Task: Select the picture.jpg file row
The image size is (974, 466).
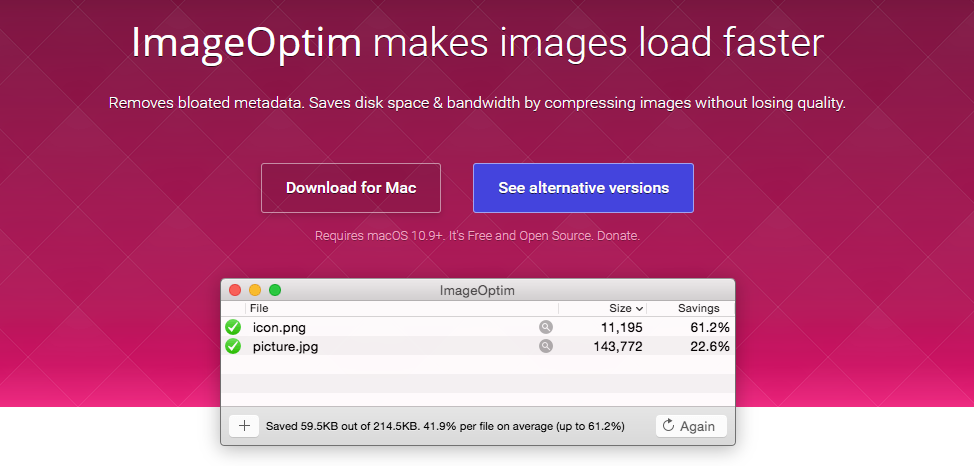Action: coord(478,346)
